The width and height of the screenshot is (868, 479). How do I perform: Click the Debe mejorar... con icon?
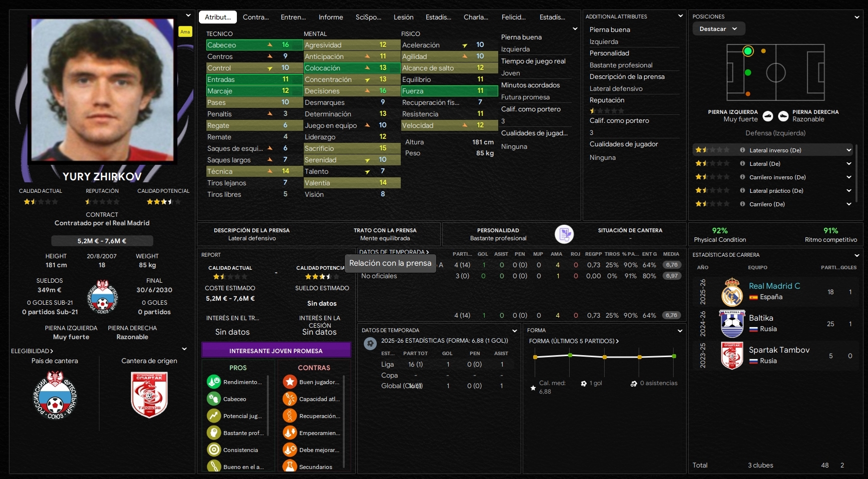[x=290, y=450]
